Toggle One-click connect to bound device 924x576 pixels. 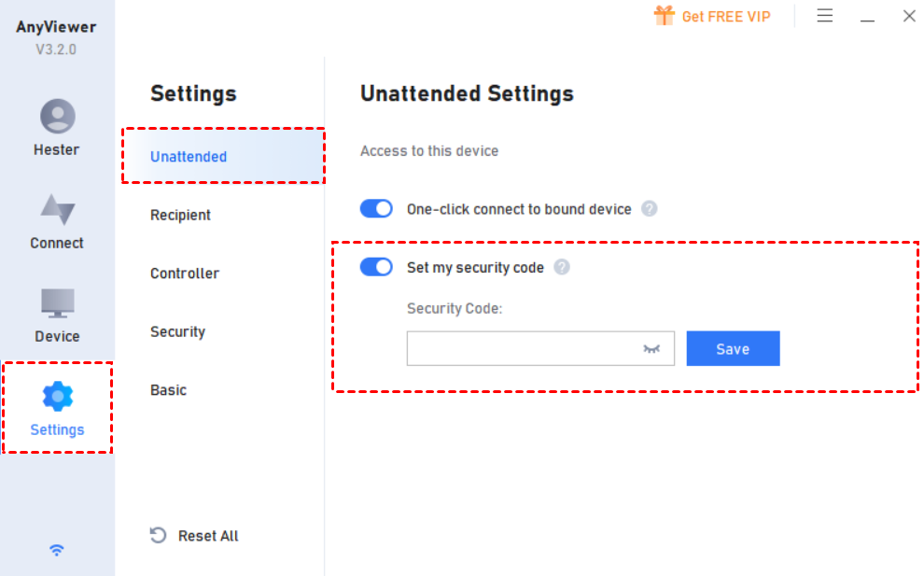376,209
